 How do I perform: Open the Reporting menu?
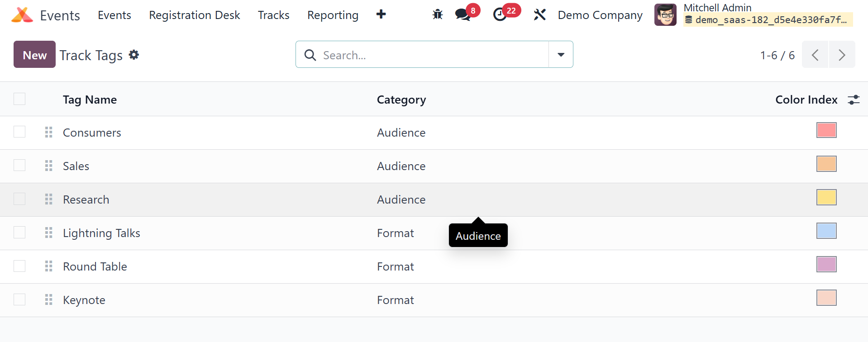333,15
